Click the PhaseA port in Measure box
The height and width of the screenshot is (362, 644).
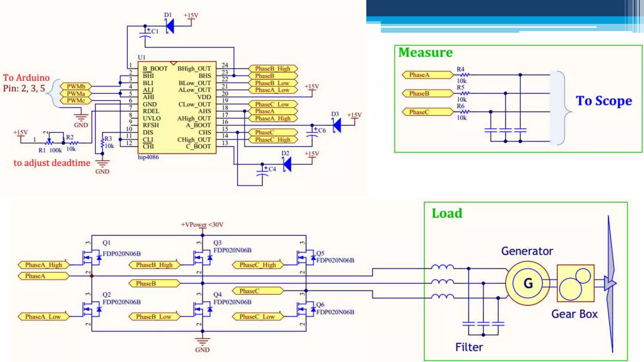[x=427, y=75]
